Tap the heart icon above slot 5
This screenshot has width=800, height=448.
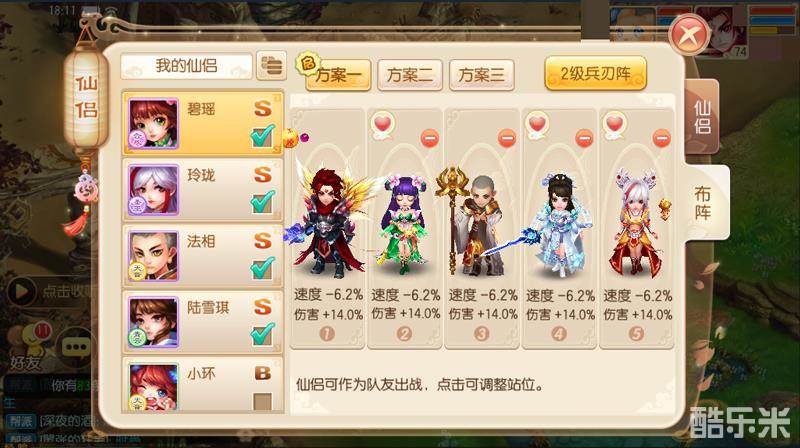(614, 124)
